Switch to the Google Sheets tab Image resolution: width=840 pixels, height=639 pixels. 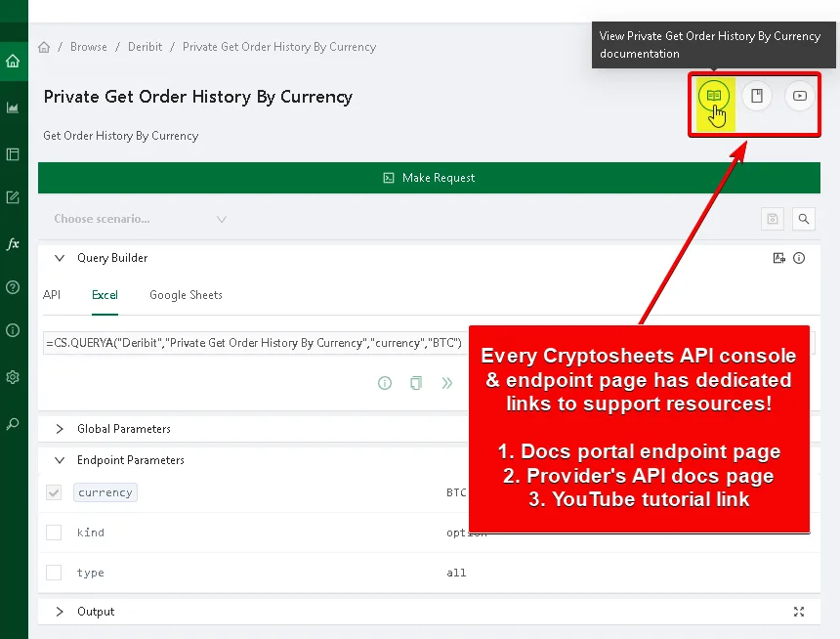pos(186,295)
